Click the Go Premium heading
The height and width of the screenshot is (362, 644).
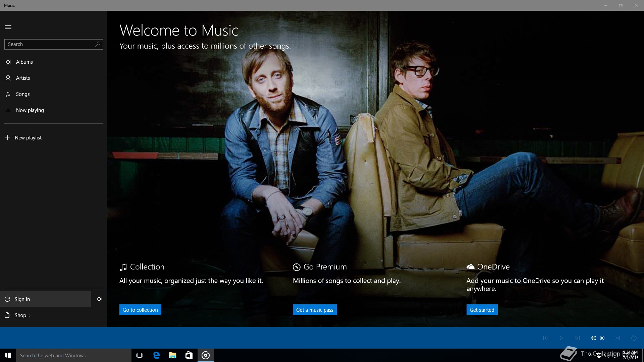[x=325, y=267]
